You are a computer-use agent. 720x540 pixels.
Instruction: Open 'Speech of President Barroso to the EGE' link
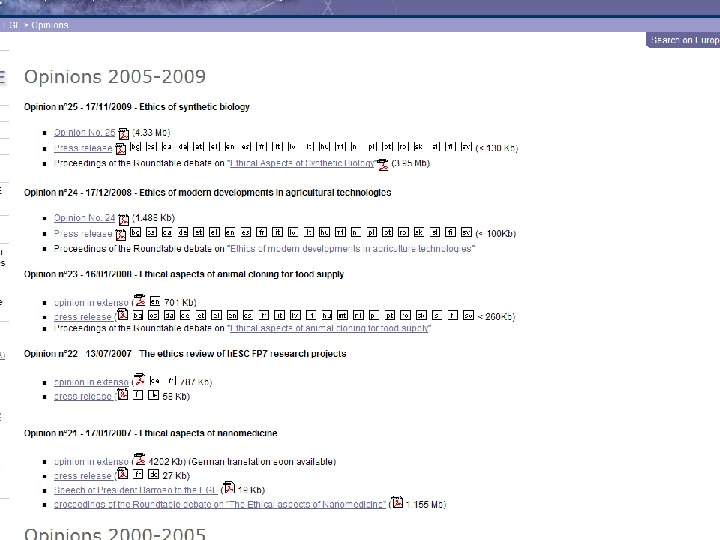coord(135,490)
